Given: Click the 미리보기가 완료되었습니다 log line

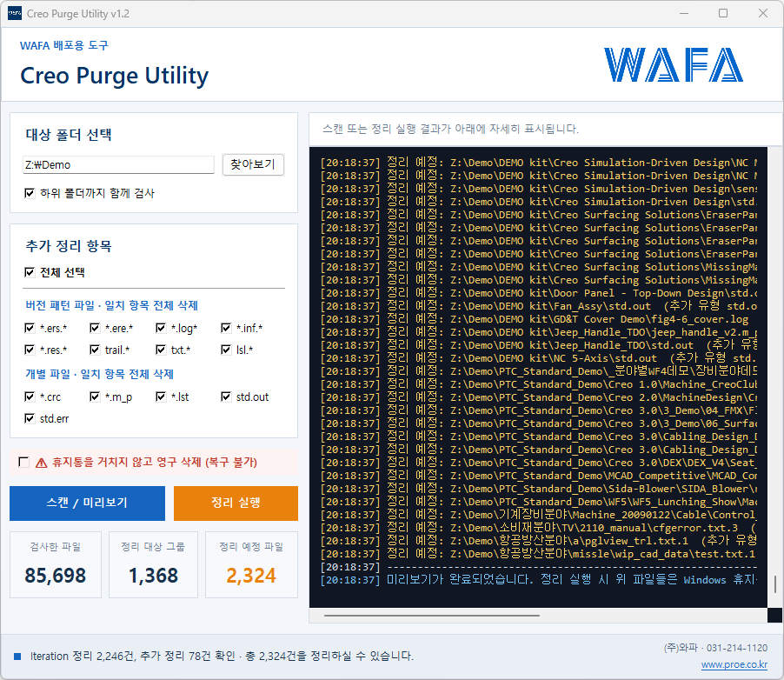Looking at the screenshot, I should [x=538, y=580].
